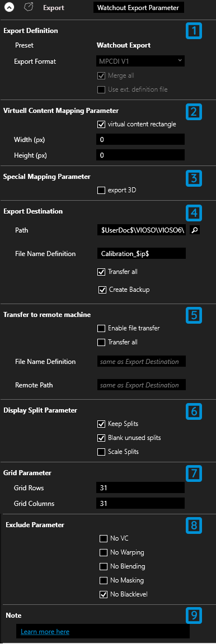
Task: Uncheck Blank unused splits
Action: (101, 438)
